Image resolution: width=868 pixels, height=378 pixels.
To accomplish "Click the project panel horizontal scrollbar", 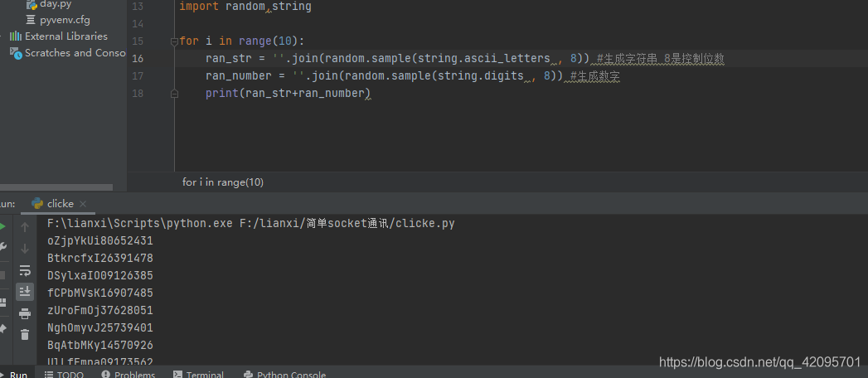I will point(56,188).
